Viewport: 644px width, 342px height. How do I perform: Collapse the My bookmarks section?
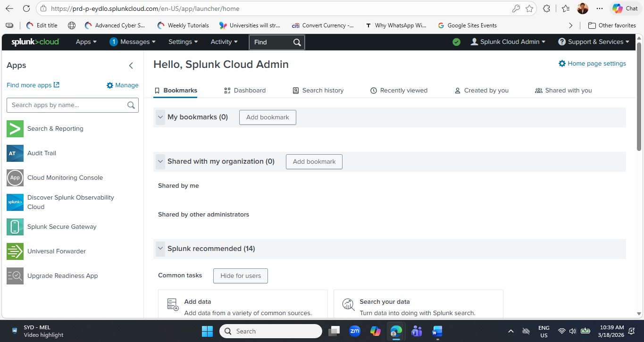tap(160, 117)
